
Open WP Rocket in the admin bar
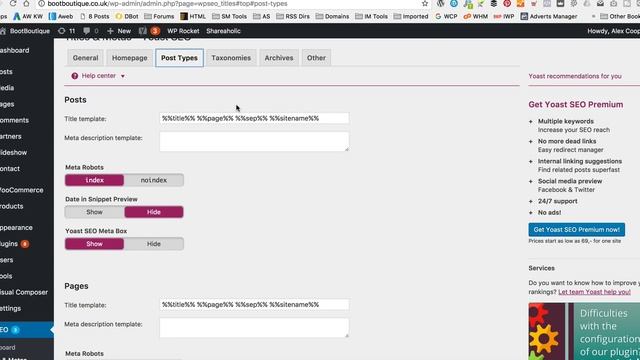[x=183, y=31]
